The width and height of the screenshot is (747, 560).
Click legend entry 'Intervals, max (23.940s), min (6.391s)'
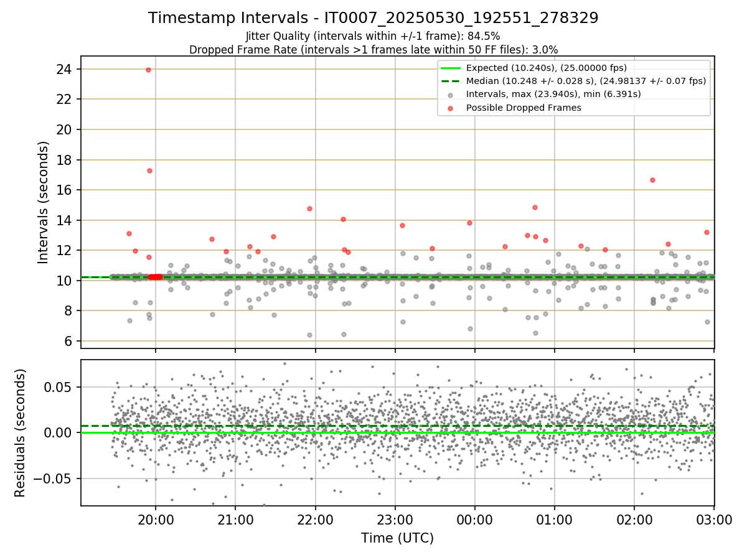pos(553,94)
